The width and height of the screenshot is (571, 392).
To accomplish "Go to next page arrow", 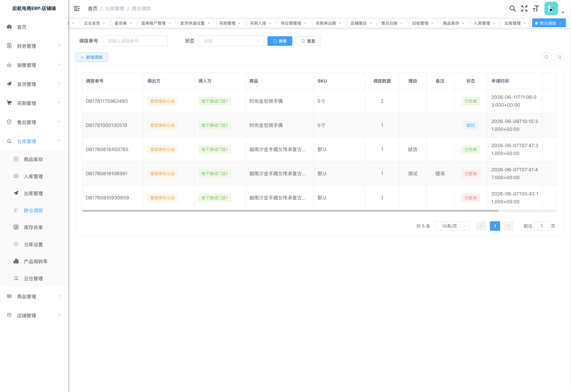I will 508,226.
